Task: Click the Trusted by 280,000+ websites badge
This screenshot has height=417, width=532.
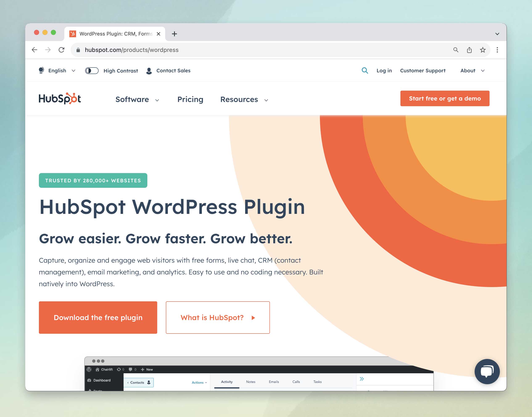Action: coord(93,180)
